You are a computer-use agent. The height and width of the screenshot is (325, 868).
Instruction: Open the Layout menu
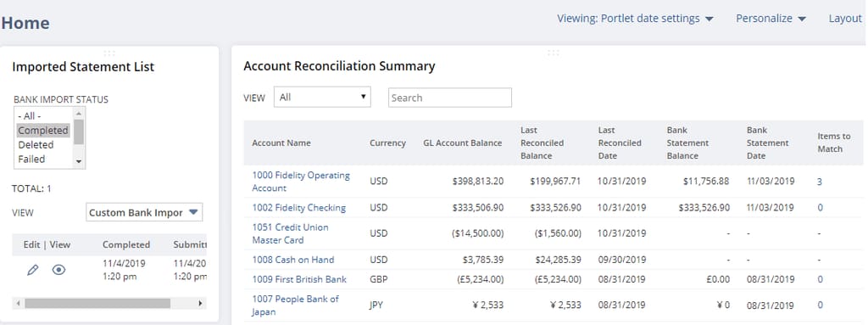[x=845, y=19]
